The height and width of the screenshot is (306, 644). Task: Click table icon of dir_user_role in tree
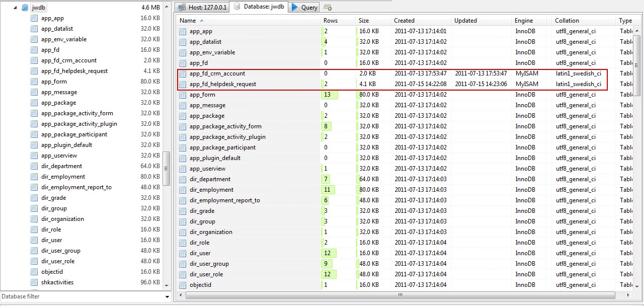coord(34,261)
